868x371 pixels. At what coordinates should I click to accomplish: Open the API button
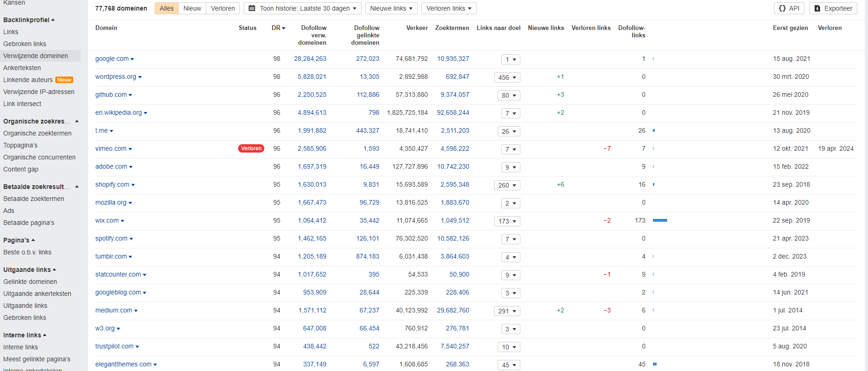coord(789,8)
